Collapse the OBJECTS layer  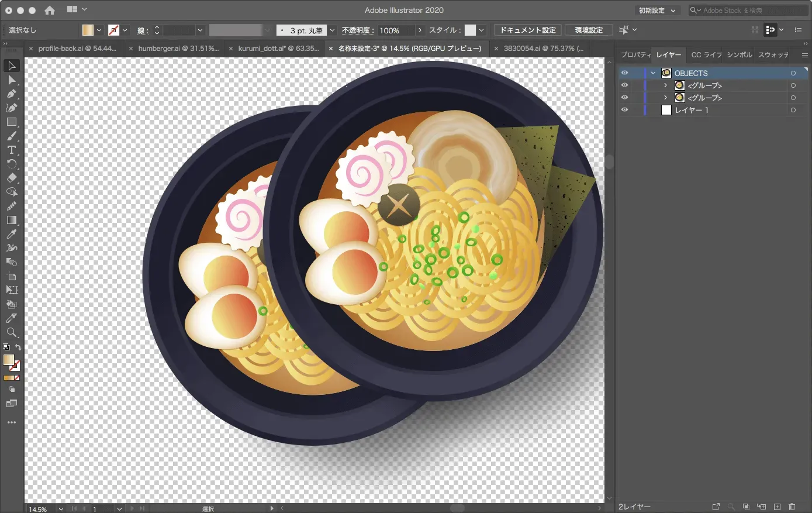click(653, 73)
